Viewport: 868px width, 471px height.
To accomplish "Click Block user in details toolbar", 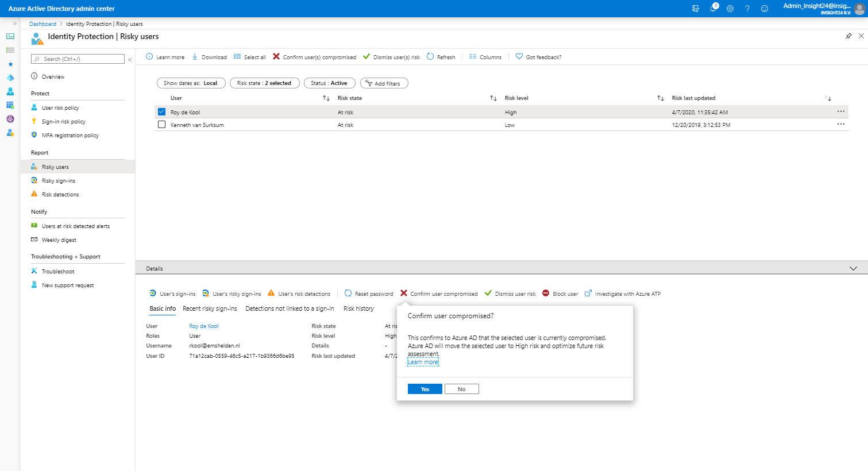I will 560,294.
